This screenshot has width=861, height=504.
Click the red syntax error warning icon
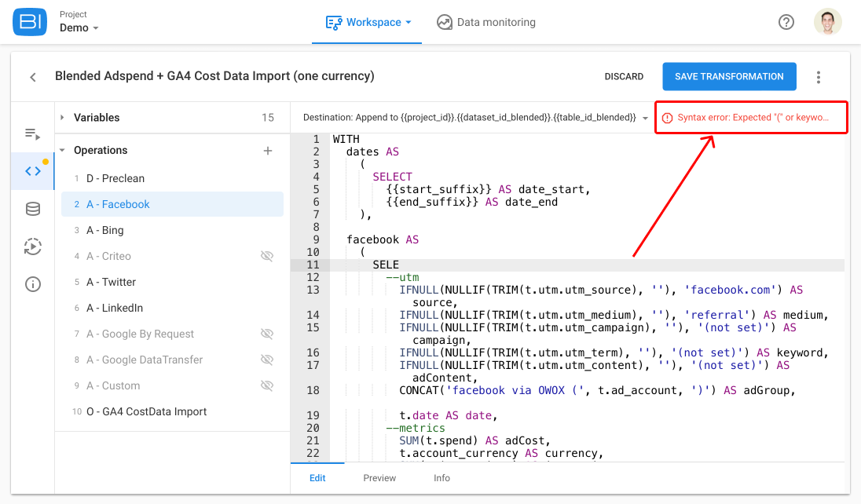point(667,118)
